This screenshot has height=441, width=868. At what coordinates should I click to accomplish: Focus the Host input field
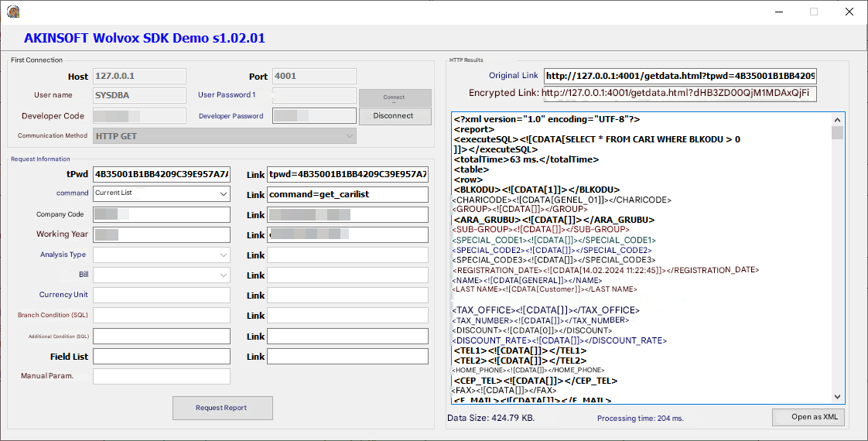[139, 77]
